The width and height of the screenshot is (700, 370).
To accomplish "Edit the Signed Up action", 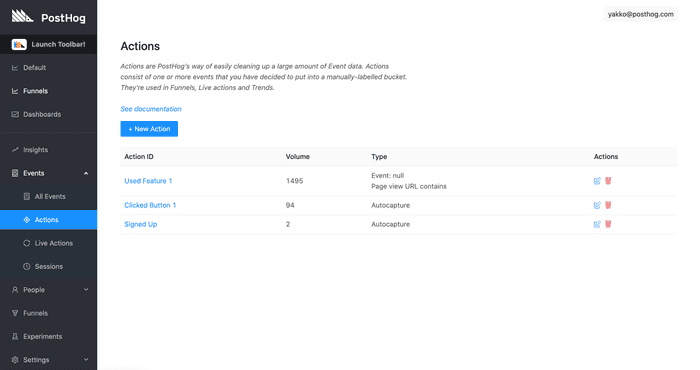I will tap(597, 224).
